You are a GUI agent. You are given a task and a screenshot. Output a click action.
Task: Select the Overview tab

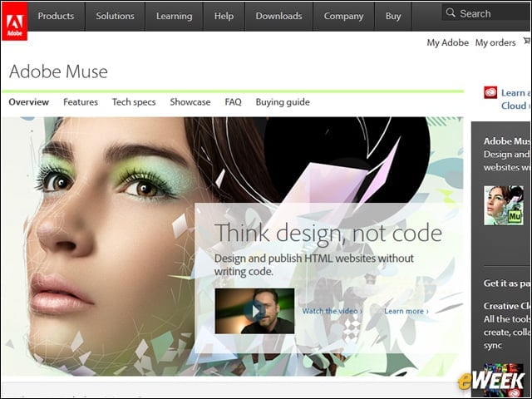(x=29, y=102)
